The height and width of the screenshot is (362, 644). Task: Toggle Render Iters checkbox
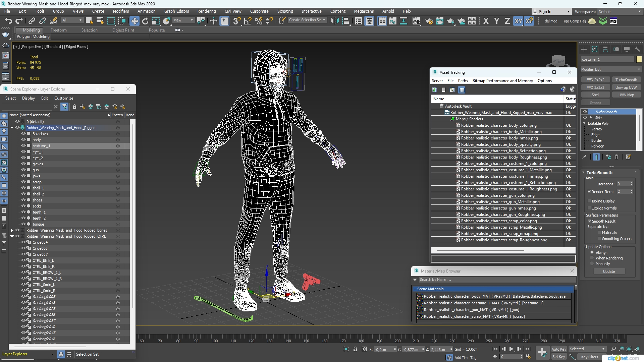click(x=589, y=192)
